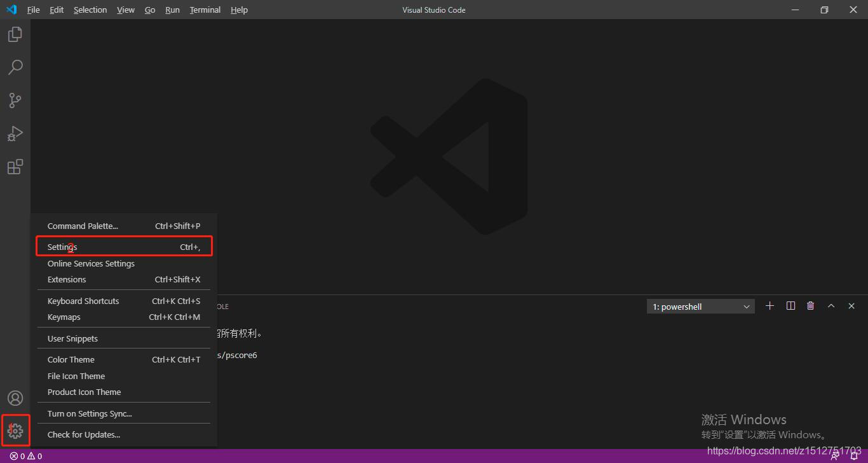Choose Color Theme from the menu

point(71,359)
